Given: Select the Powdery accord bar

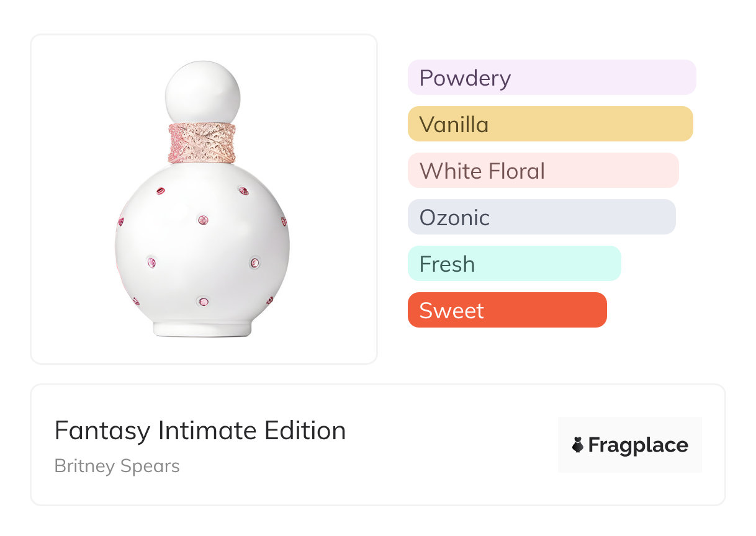Looking at the screenshot, I should tap(551, 78).
